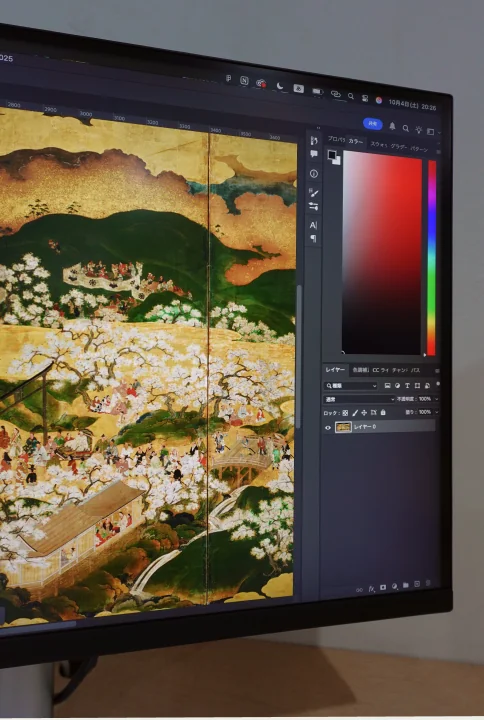
Task: Switch to the カラー tab
Action: click(355, 141)
